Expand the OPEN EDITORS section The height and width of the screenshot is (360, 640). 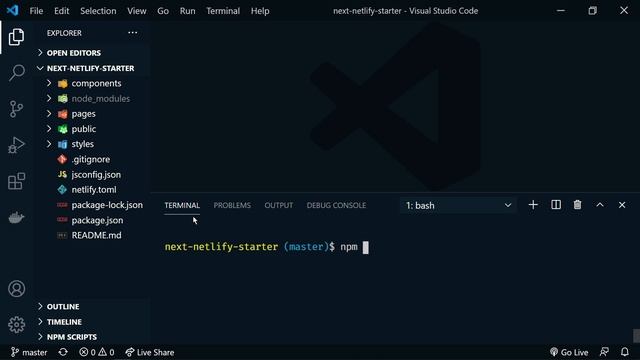(x=91, y=53)
